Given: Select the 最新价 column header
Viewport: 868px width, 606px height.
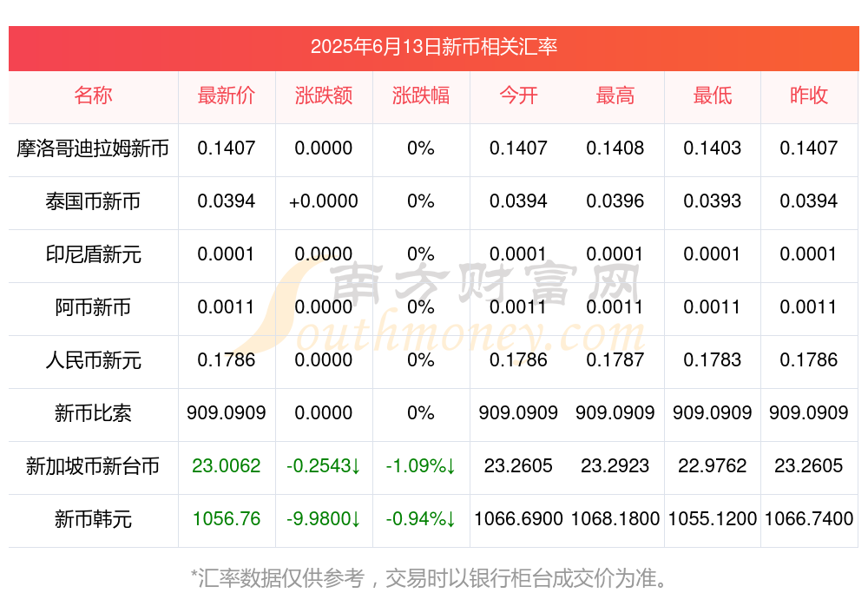Looking at the screenshot, I should pyautogui.click(x=227, y=96).
